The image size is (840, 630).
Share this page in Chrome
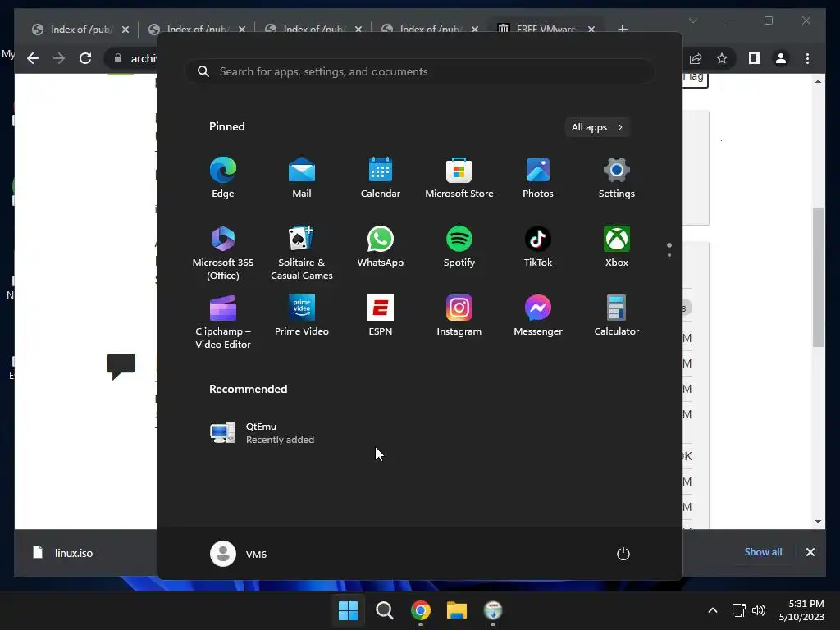pos(696,58)
